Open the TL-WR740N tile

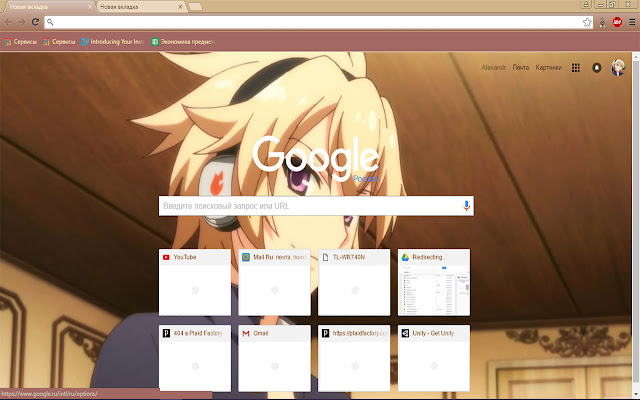[354, 282]
